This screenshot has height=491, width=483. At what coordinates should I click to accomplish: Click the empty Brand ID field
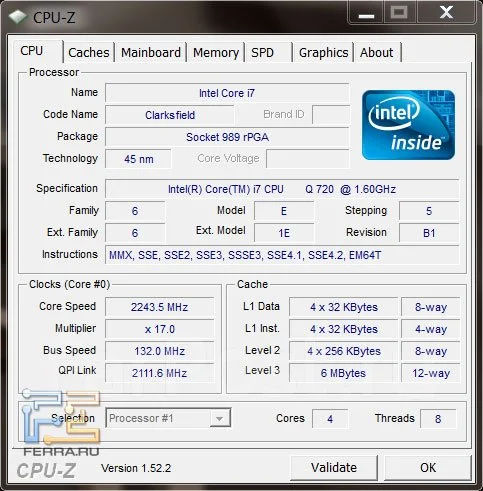[331, 115]
